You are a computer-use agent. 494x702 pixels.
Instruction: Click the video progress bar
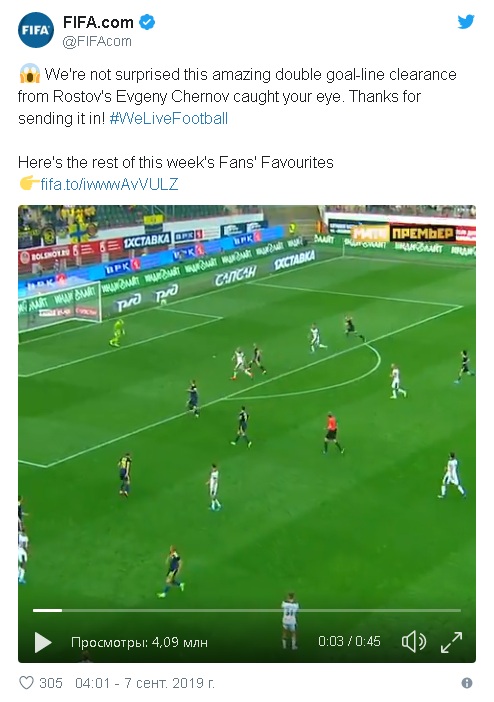tap(247, 610)
